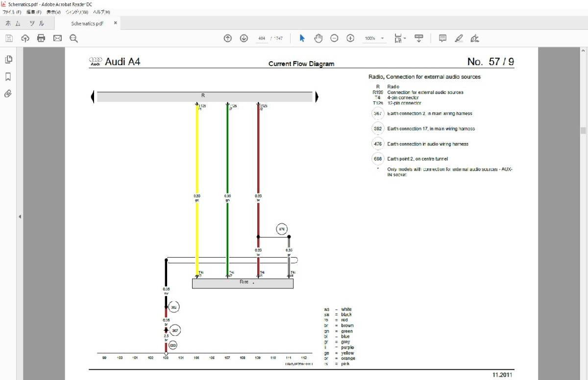The height and width of the screenshot is (380, 588).
Task: Open the bookmarks panel icon
Action: tap(8, 76)
